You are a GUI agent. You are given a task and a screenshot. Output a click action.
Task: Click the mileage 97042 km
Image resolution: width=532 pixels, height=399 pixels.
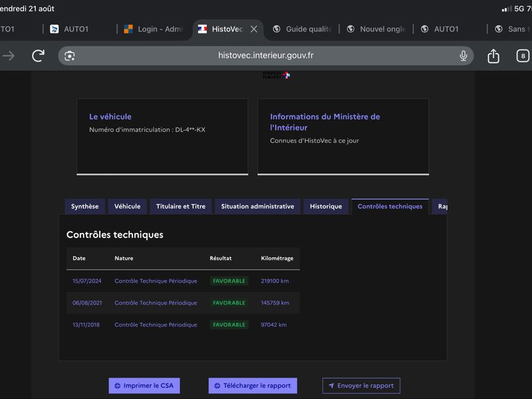[x=274, y=325]
